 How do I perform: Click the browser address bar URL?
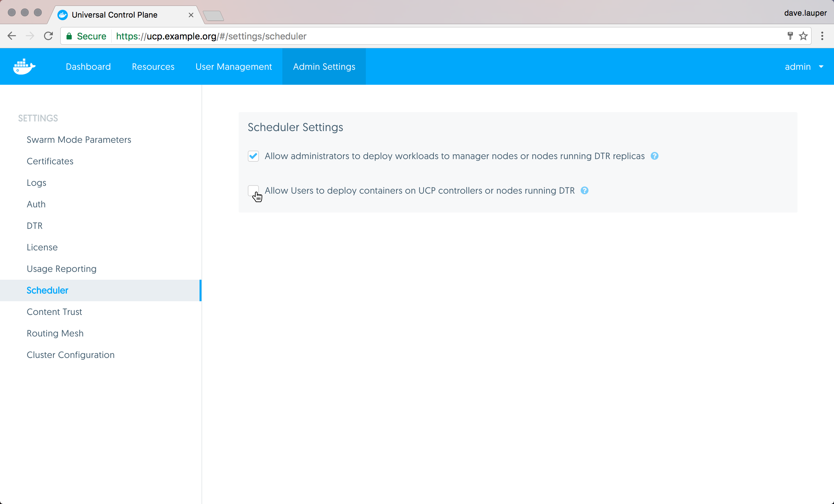pyautogui.click(x=211, y=36)
